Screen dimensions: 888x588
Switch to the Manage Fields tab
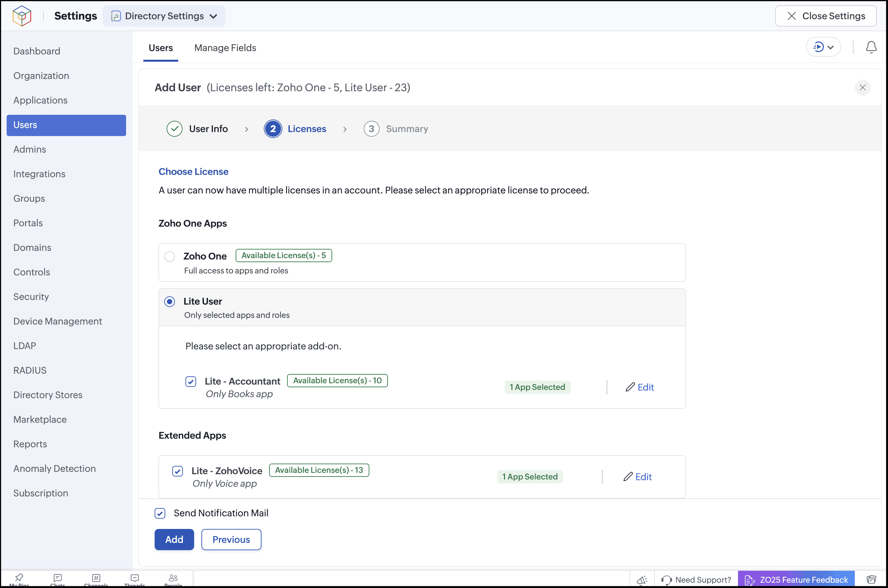(x=225, y=48)
